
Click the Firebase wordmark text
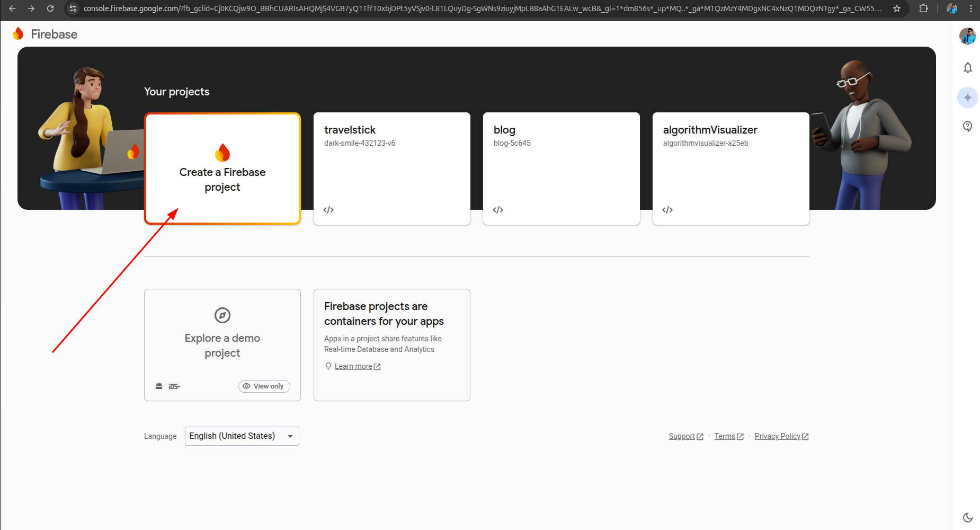pyautogui.click(x=54, y=34)
